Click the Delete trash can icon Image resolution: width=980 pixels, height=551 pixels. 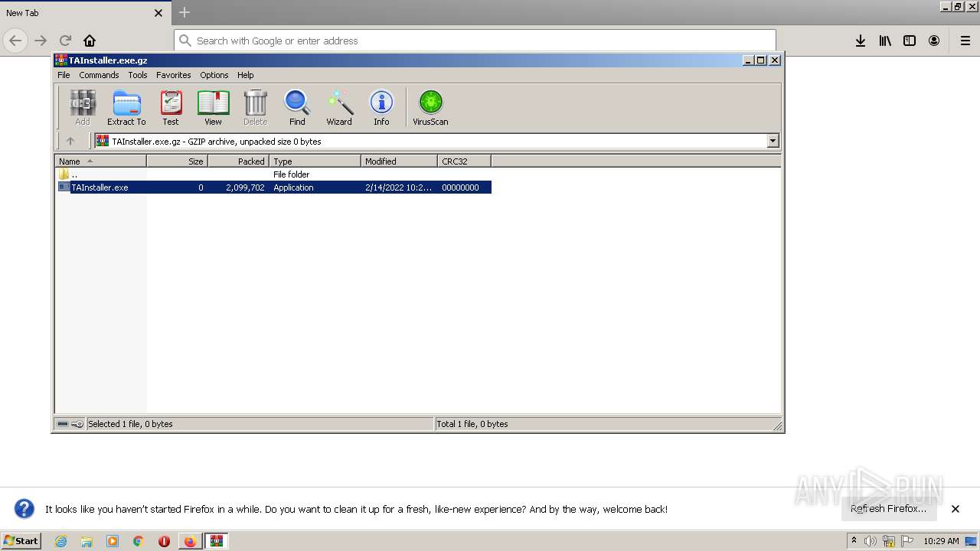255,107
